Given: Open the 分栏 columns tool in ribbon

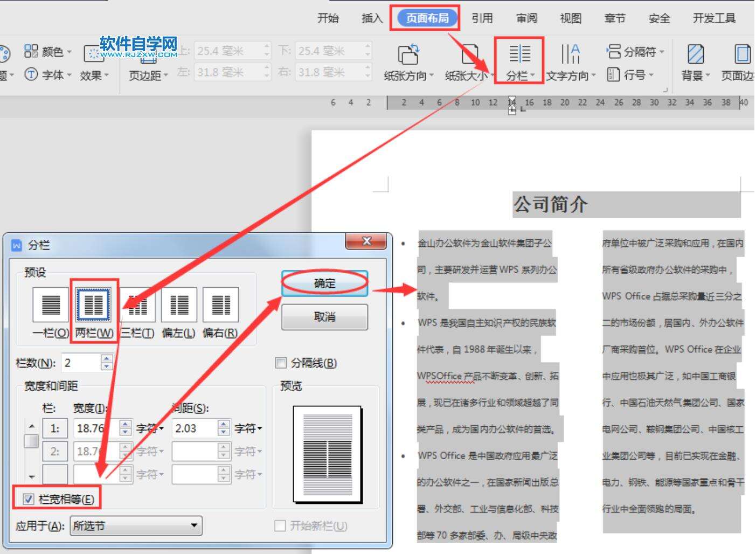Looking at the screenshot, I should click(519, 63).
